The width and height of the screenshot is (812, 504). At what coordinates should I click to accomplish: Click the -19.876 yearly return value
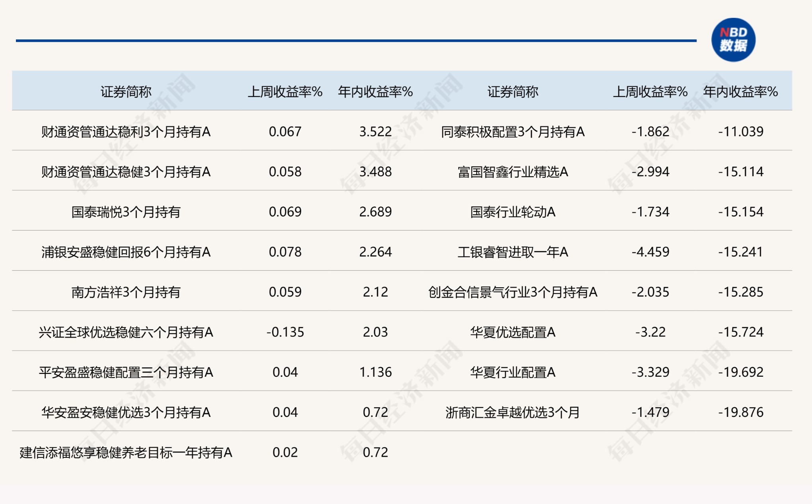(740, 412)
